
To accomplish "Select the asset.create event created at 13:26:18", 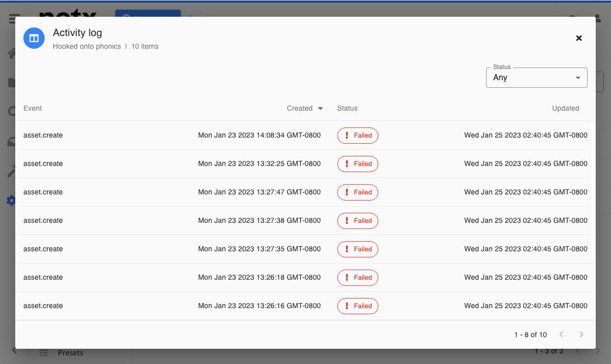I will (x=43, y=278).
